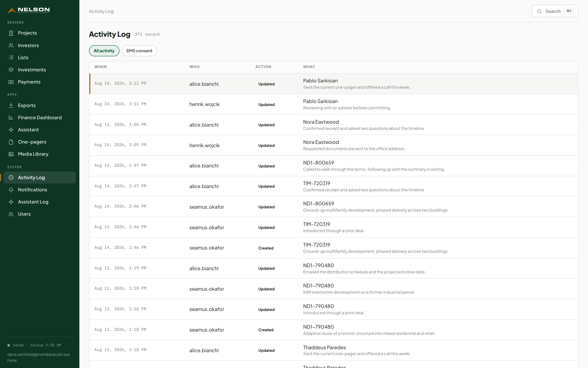Go to Investors in the sidebar
This screenshot has width=588, height=368.
(40, 45)
